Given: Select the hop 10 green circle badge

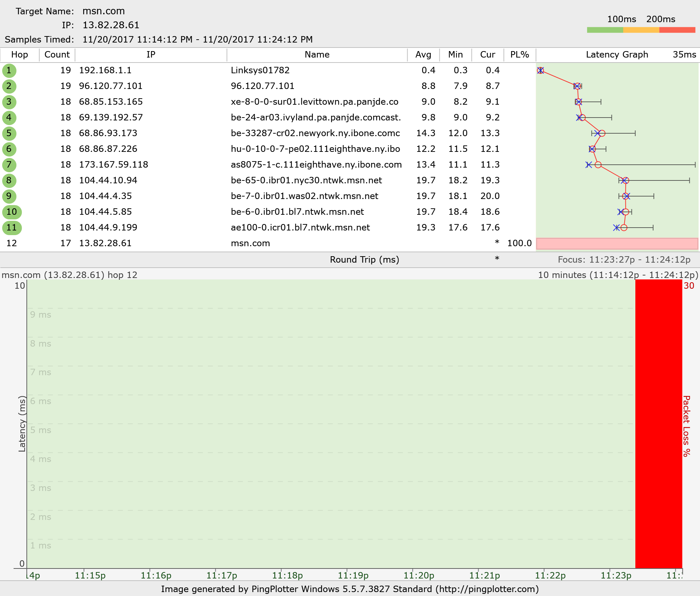Looking at the screenshot, I should [12, 212].
